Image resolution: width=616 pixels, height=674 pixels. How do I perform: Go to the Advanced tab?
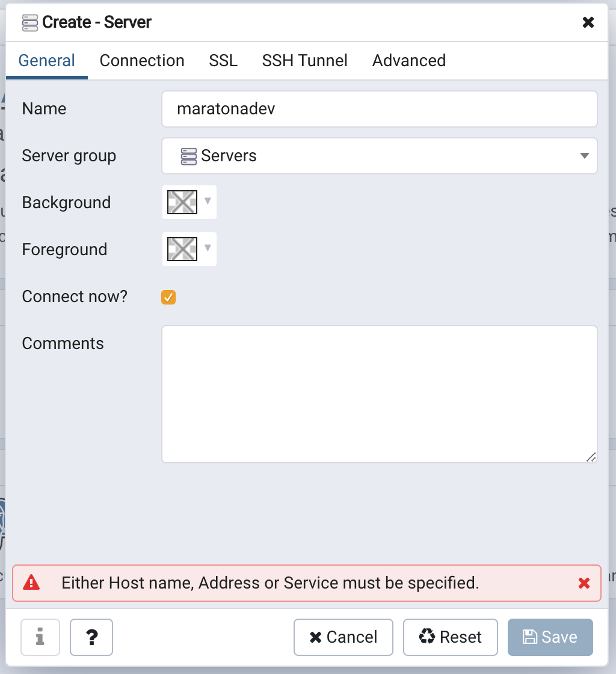[409, 61]
